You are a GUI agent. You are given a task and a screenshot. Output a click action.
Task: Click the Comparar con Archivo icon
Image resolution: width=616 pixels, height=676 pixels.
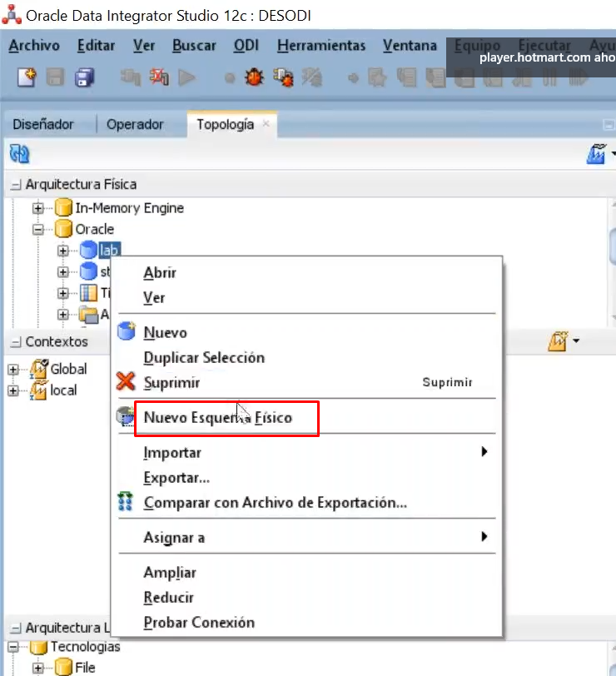click(126, 501)
